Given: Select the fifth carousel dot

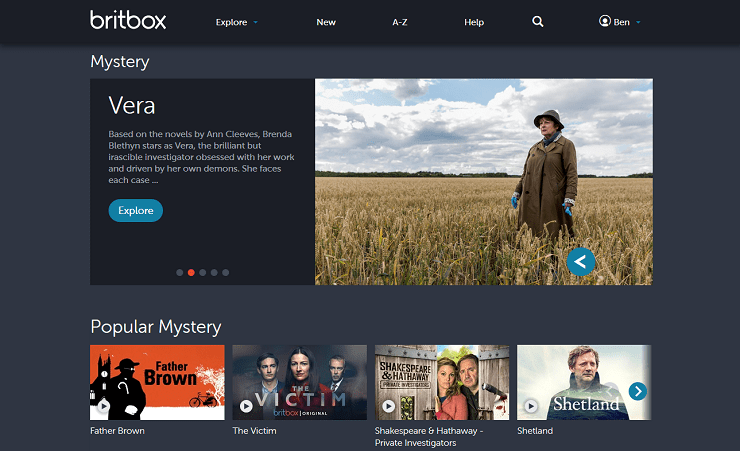Looking at the screenshot, I should click(x=226, y=273).
